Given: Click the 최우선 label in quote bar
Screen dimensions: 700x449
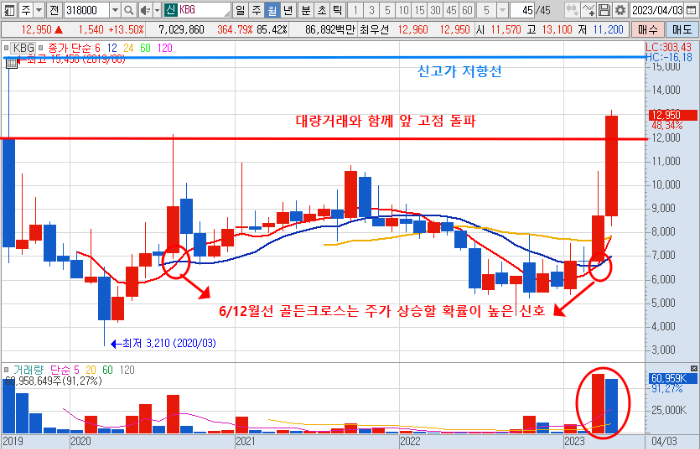Looking at the screenshot, I should 374,30.
